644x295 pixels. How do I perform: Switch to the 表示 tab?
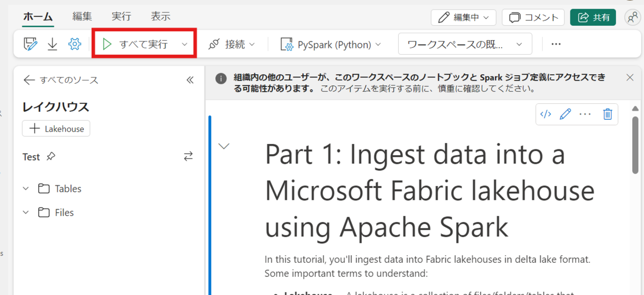tap(160, 17)
